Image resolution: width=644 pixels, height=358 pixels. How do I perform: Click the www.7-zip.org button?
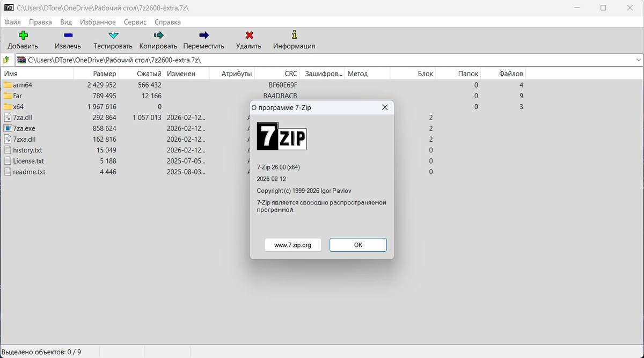292,245
